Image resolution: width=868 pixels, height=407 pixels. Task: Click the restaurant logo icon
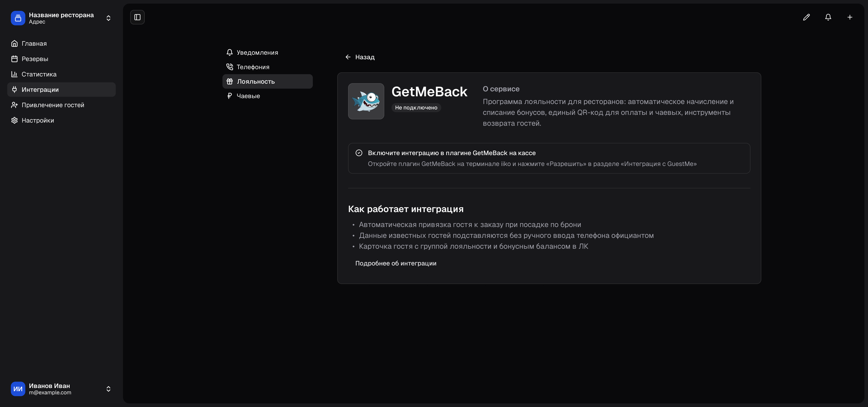pyautogui.click(x=18, y=18)
